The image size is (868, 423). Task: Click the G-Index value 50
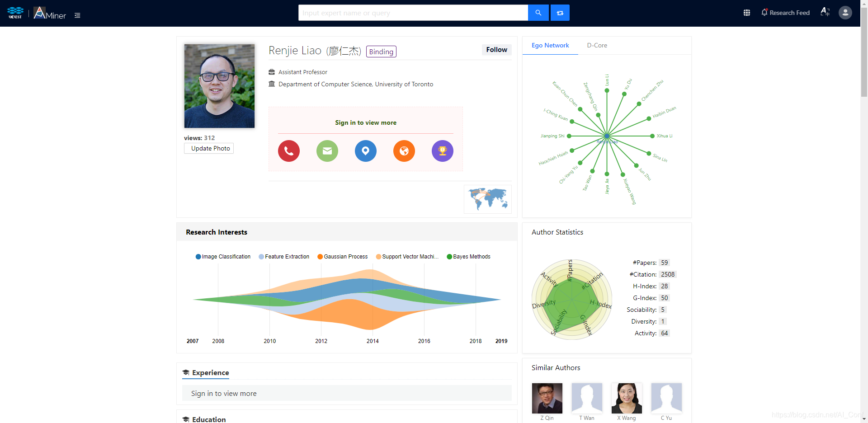click(x=664, y=298)
